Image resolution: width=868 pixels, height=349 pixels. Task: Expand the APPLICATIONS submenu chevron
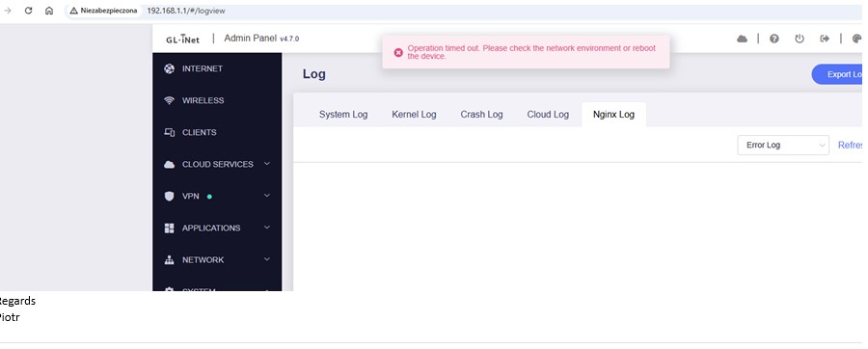pos(267,228)
